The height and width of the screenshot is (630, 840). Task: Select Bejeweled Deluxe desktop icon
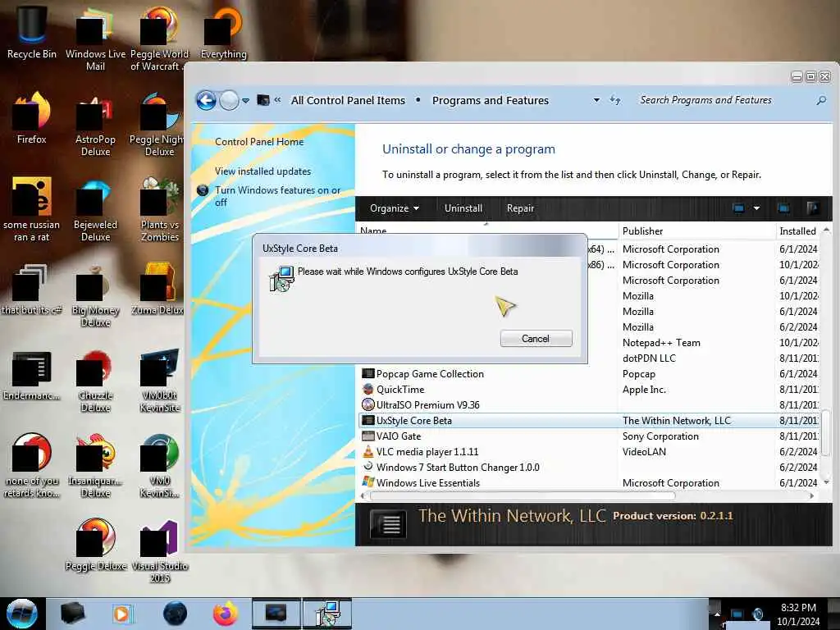95,210
